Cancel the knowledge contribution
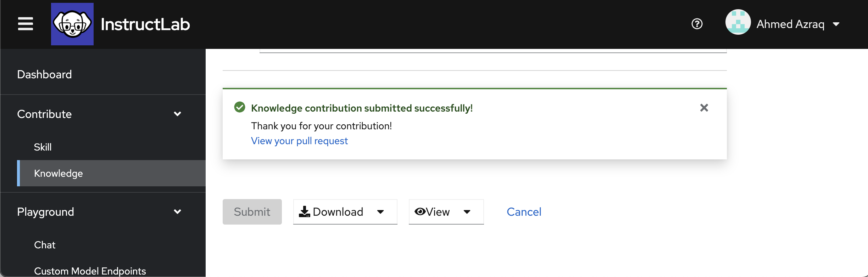 point(524,211)
